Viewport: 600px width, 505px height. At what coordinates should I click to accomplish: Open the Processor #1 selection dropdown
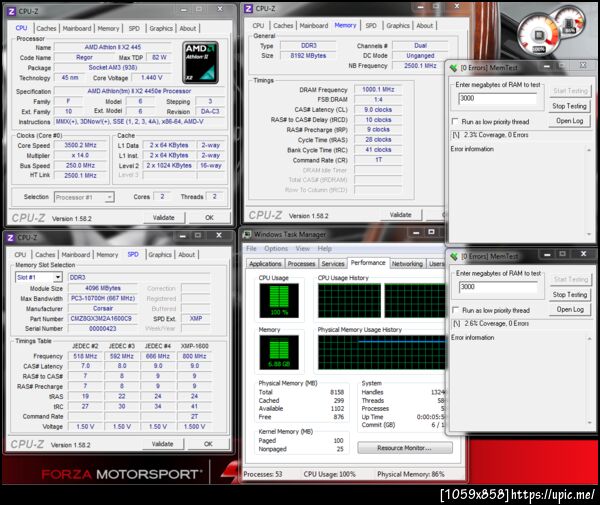[x=109, y=197]
